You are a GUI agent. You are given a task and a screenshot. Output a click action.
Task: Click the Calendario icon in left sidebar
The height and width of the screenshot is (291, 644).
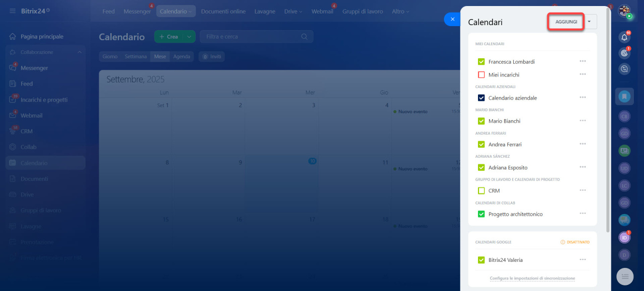tap(13, 163)
